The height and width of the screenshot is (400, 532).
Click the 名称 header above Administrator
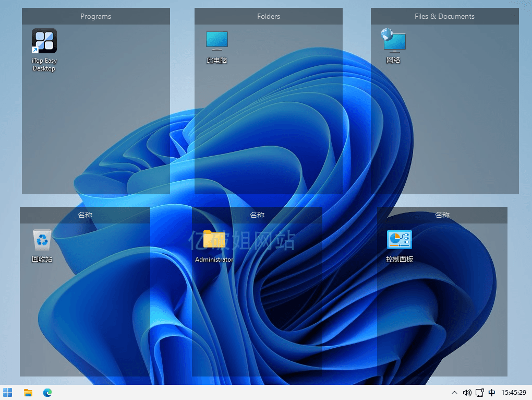point(257,215)
